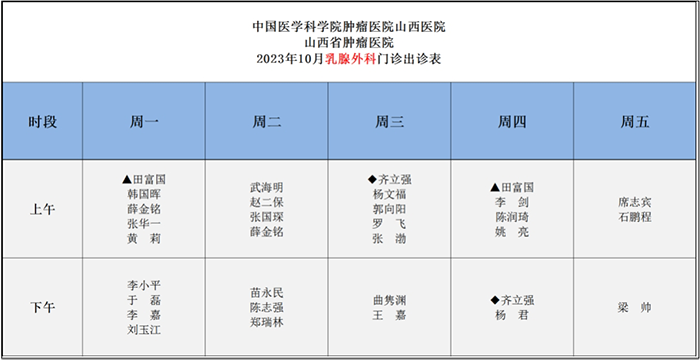Screen dimensions: 700x360
Task: Click ◆齐立强 in the 周三 morning cell
Action: (389, 180)
